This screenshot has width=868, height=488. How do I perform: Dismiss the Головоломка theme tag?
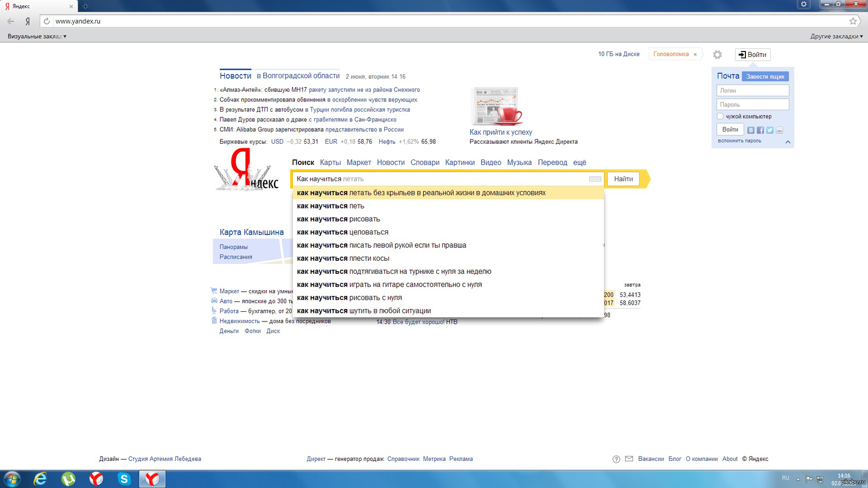(x=695, y=54)
